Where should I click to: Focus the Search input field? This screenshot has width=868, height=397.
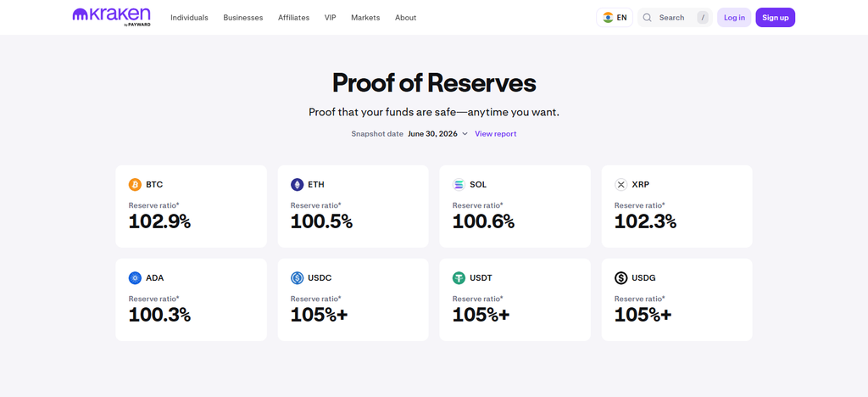(x=675, y=18)
